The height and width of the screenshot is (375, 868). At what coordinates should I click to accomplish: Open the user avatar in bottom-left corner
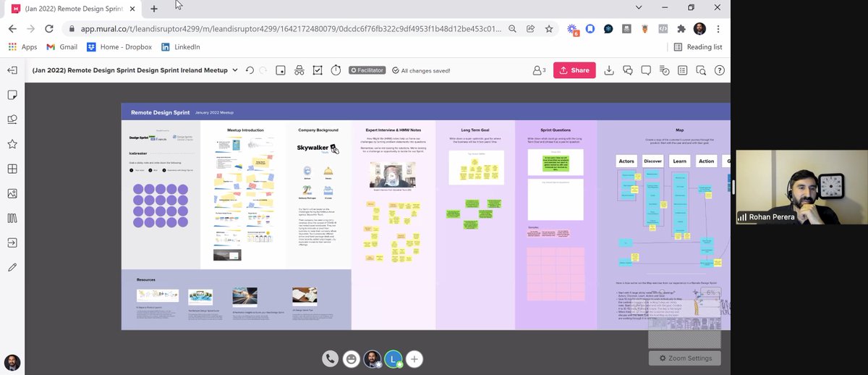[x=12, y=362]
